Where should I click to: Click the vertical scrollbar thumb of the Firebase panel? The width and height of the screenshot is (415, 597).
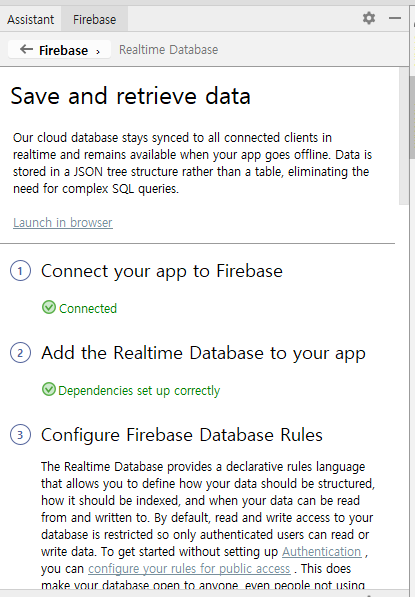[x=403, y=136]
